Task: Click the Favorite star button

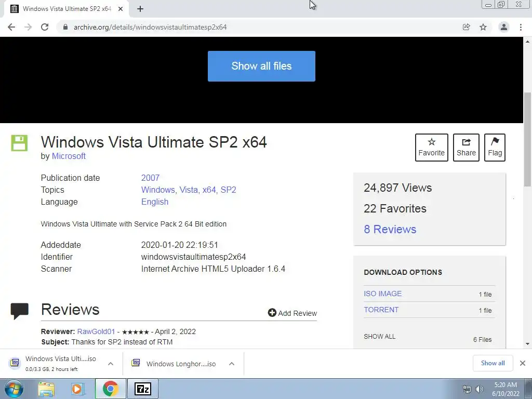Action: coord(432,148)
